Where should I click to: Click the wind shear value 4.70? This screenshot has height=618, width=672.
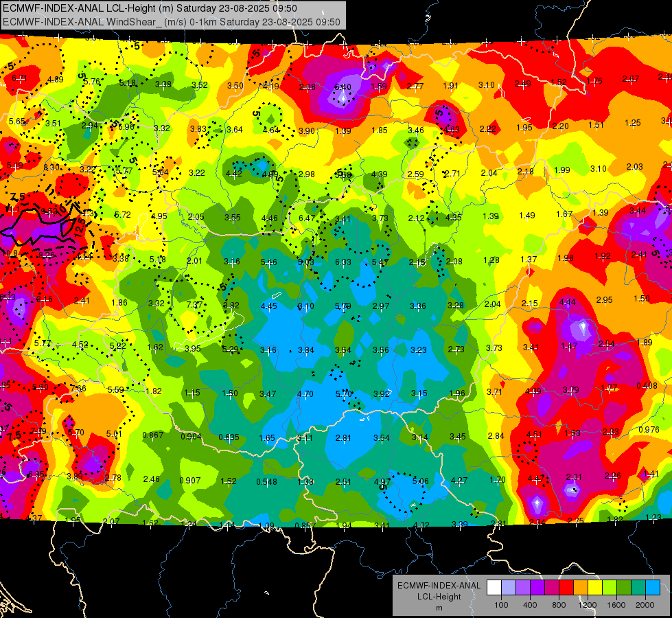click(305, 393)
